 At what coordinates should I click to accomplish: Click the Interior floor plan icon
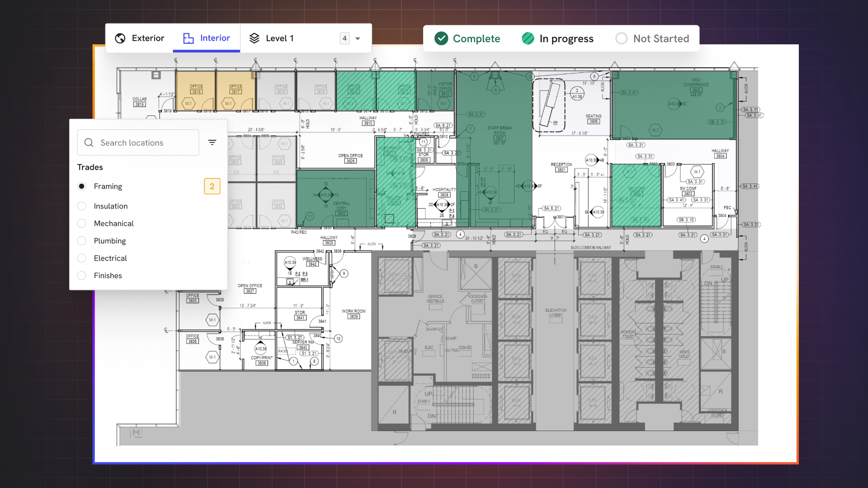[188, 38]
